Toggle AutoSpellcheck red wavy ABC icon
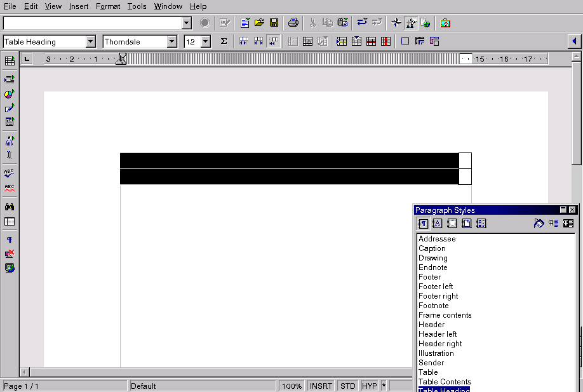The width and height of the screenshot is (583, 392). click(x=10, y=188)
